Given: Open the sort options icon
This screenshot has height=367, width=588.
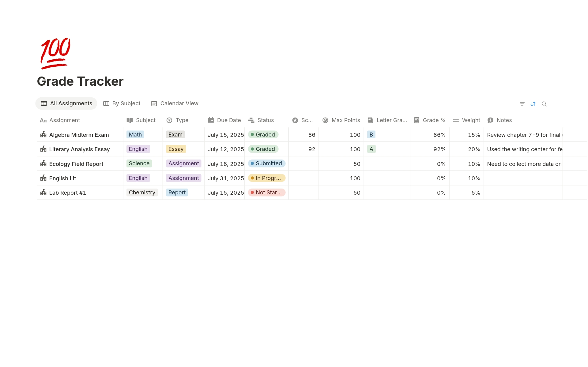Looking at the screenshot, I should click(x=533, y=104).
